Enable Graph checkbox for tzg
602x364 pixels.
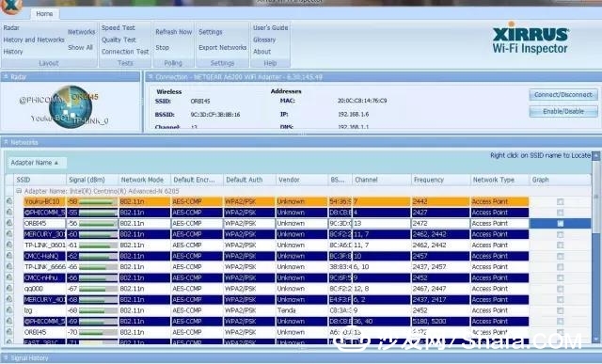click(561, 310)
